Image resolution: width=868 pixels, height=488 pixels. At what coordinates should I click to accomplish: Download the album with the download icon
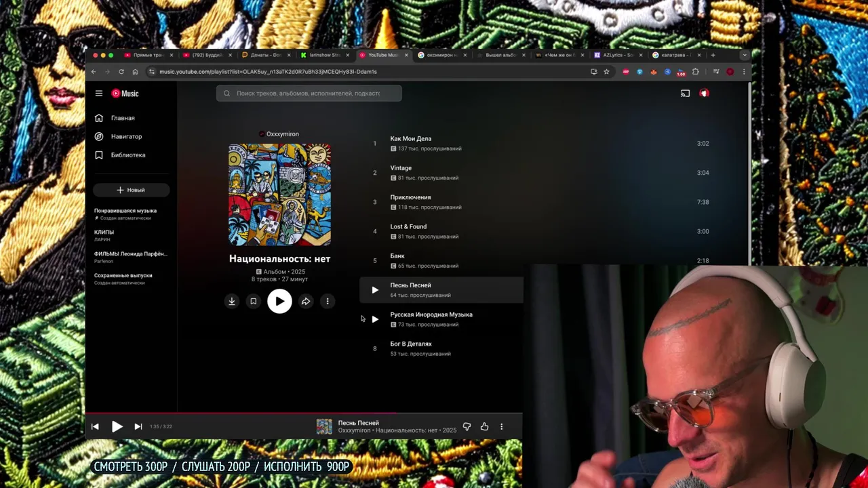(232, 302)
